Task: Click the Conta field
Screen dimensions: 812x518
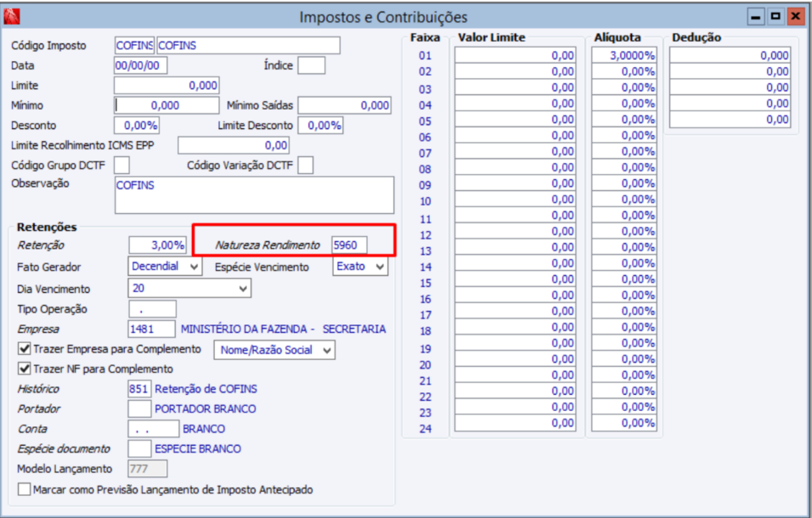Action: (x=153, y=429)
